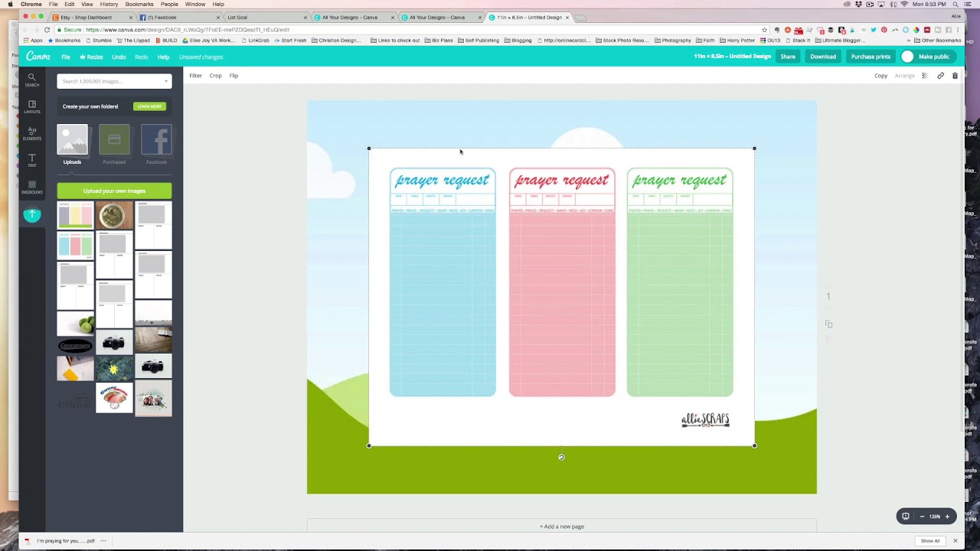Viewport: 980px width, 551px height.
Task: Toggle the Make public switch
Action: [907, 57]
